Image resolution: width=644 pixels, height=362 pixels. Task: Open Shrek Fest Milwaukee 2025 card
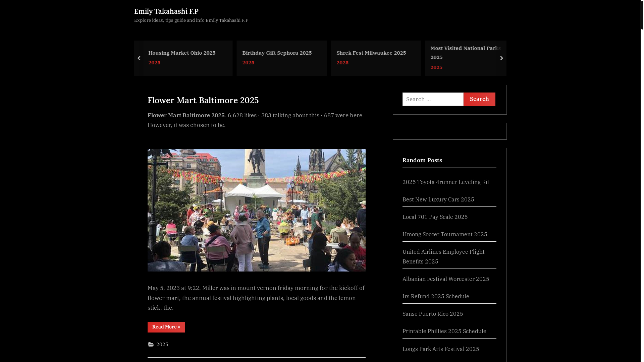(x=371, y=53)
